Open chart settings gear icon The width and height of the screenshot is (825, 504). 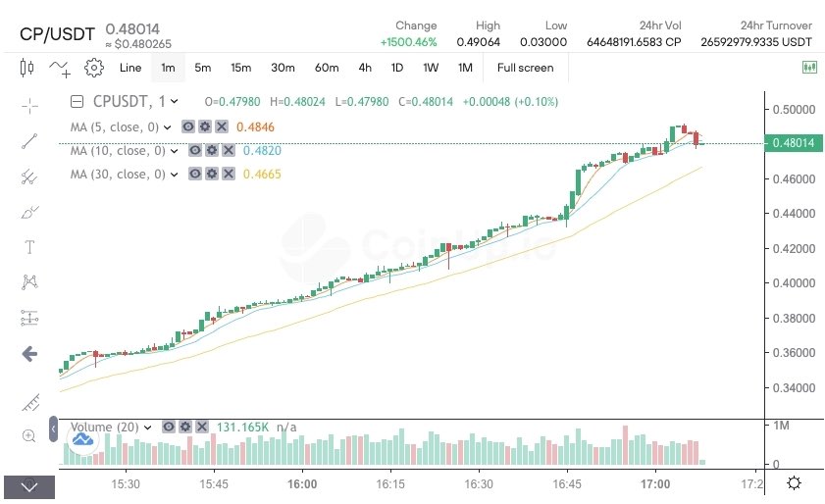(94, 68)
